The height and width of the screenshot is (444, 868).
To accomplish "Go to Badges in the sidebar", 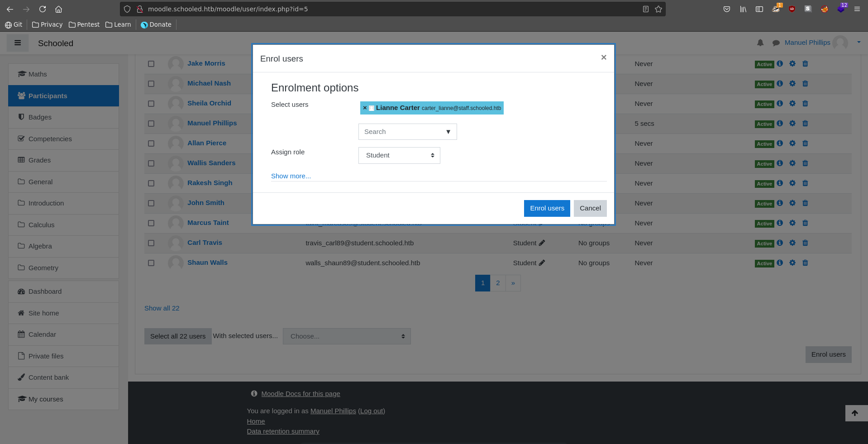I will (40, 117).
